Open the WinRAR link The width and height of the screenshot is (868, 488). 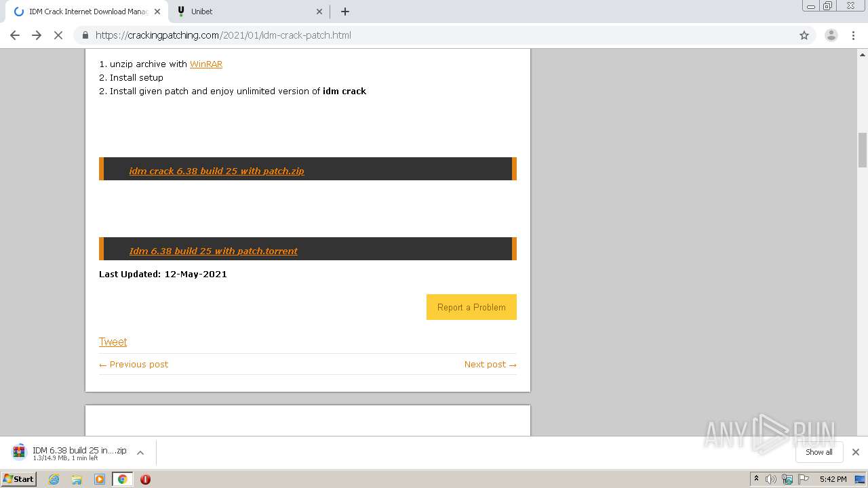(206, 64)
